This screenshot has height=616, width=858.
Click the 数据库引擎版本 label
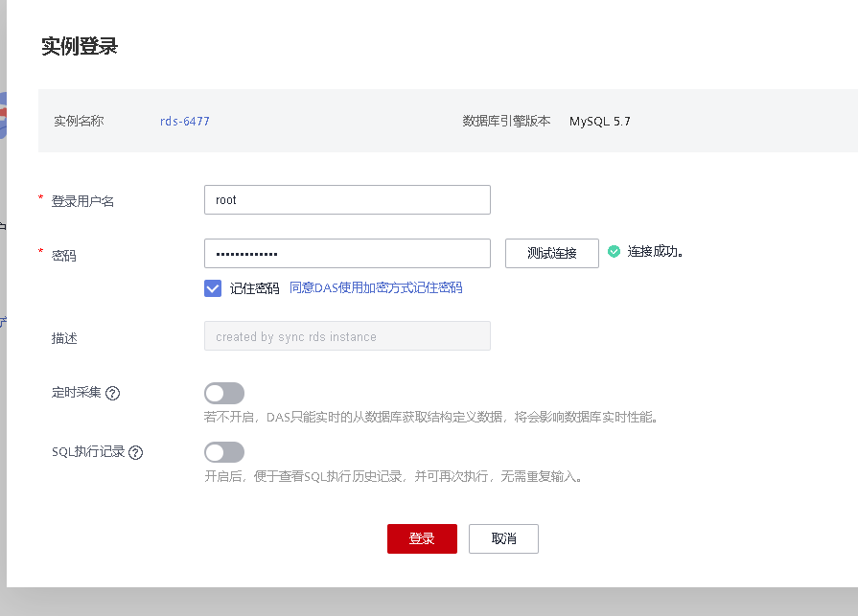(x=506, y=121)
